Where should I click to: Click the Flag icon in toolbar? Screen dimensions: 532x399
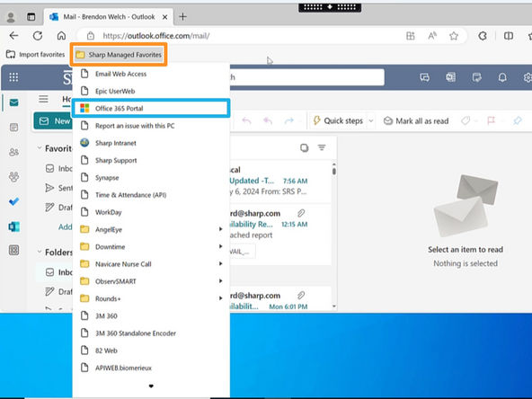coord(491,120)
